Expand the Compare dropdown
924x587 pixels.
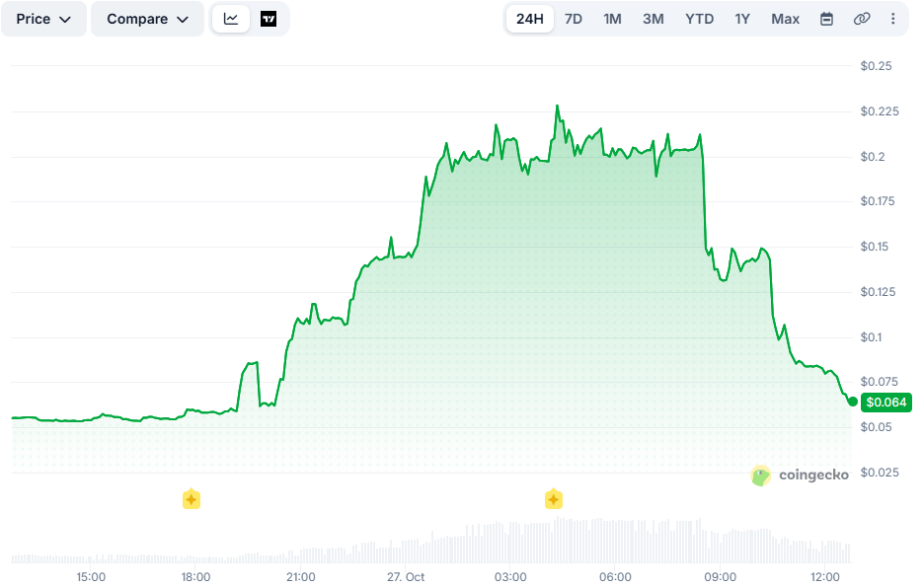click(147, 19)
